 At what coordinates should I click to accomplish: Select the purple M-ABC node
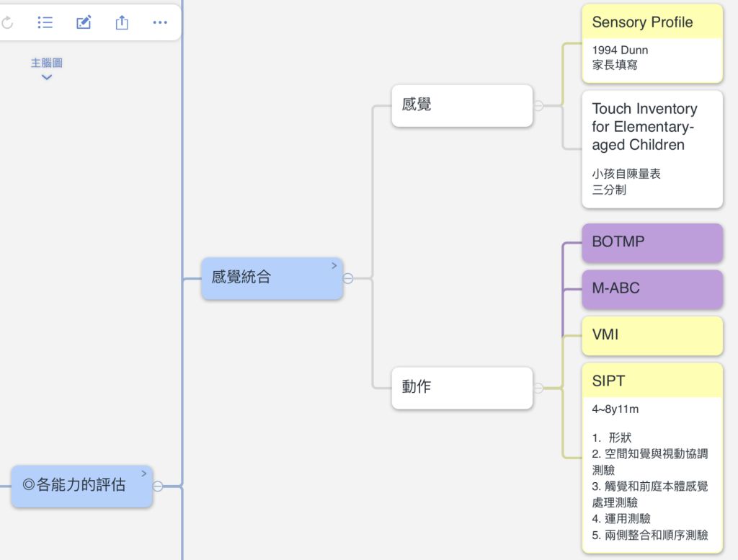(652, 288)
